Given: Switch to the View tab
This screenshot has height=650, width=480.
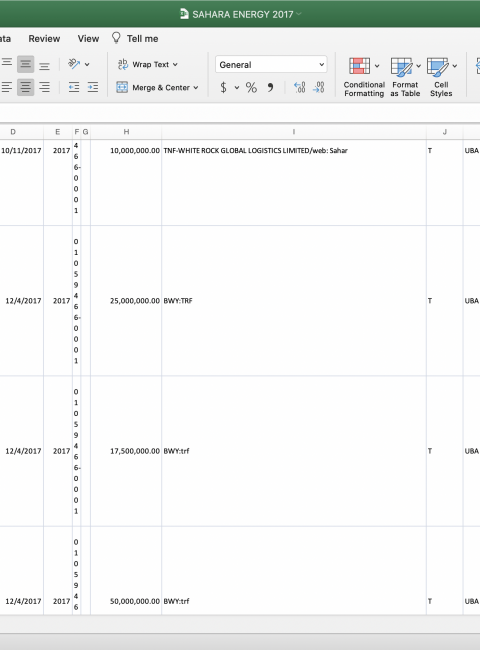Looking at the screenshot, I should pos(88,39).
